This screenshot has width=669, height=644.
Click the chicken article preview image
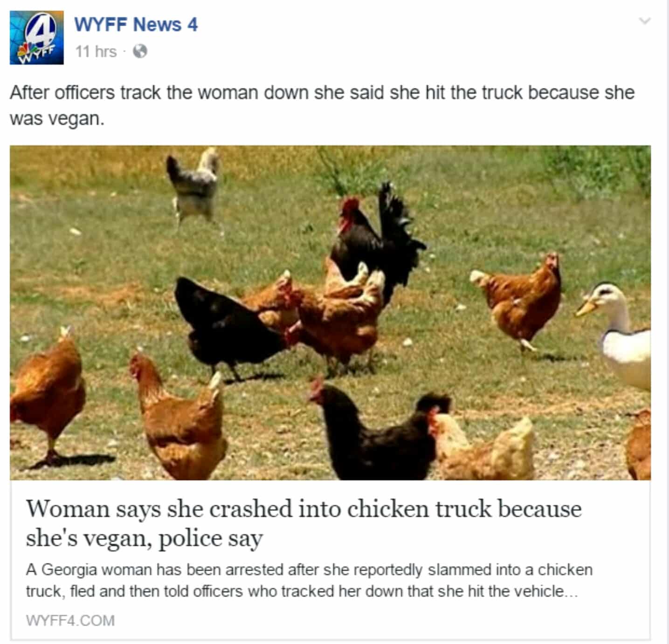(x=330, y=313)
